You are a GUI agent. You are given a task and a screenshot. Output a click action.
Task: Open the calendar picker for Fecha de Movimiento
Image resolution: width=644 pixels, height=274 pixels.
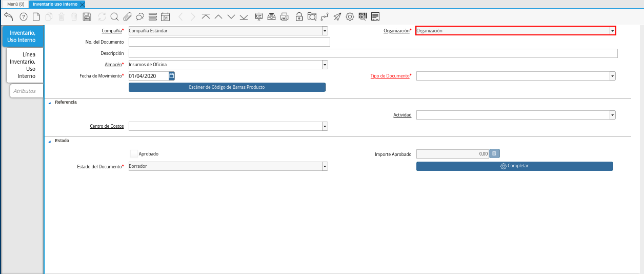click(172, 76)
